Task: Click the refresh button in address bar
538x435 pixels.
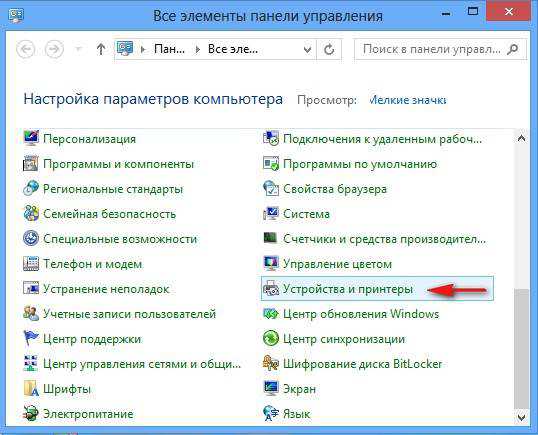Action: pos(329,50)
